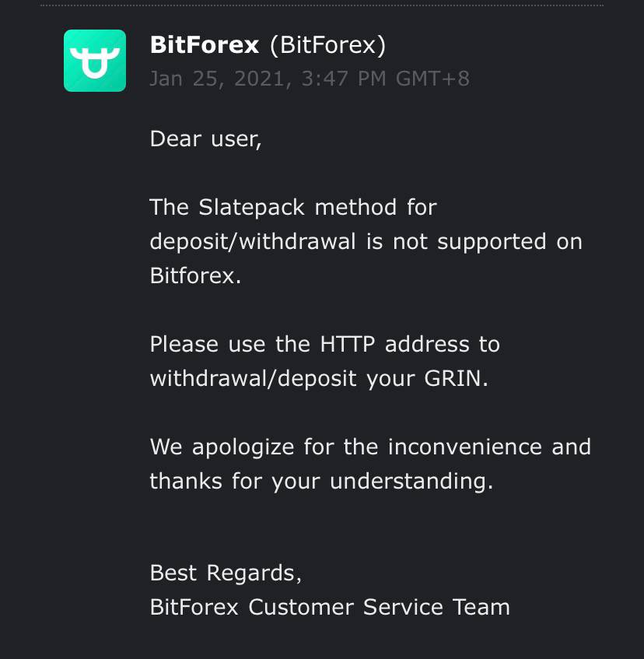Viewport: 644px width, 659px height.
Task: Click the 'withdrawal/deposit' word in second paragraph
Action: 254,378
